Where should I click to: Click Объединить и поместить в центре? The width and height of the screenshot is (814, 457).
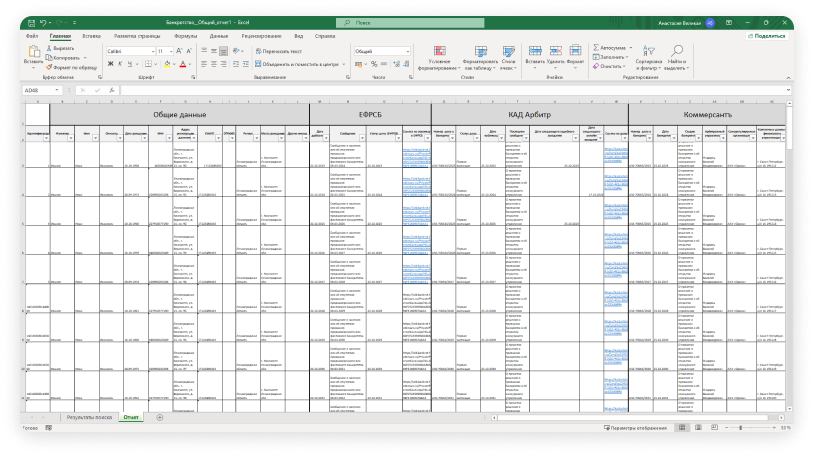point(296,64)
